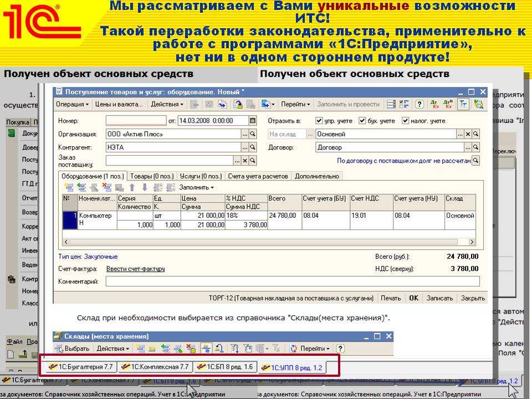Open Перейти dropdown in Склады window
Viewport: 532px width, 399px height.
315,349
